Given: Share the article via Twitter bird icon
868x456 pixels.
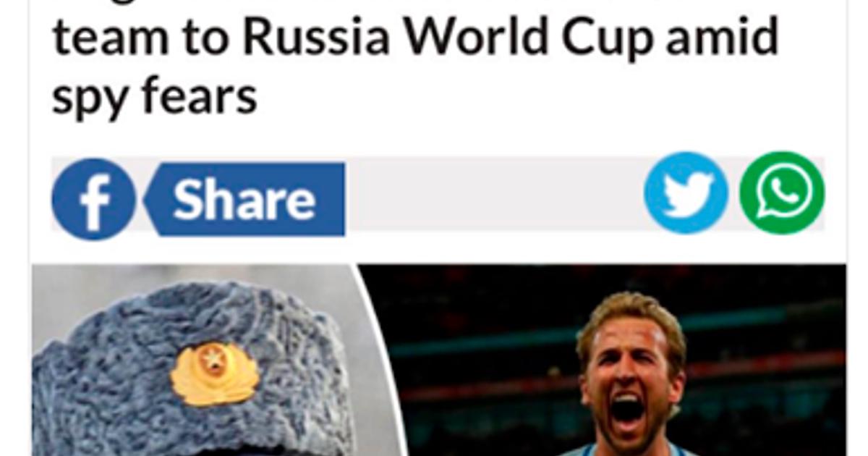Looking at the screenshot, I should pyautogui.click(x=686, y=193).
